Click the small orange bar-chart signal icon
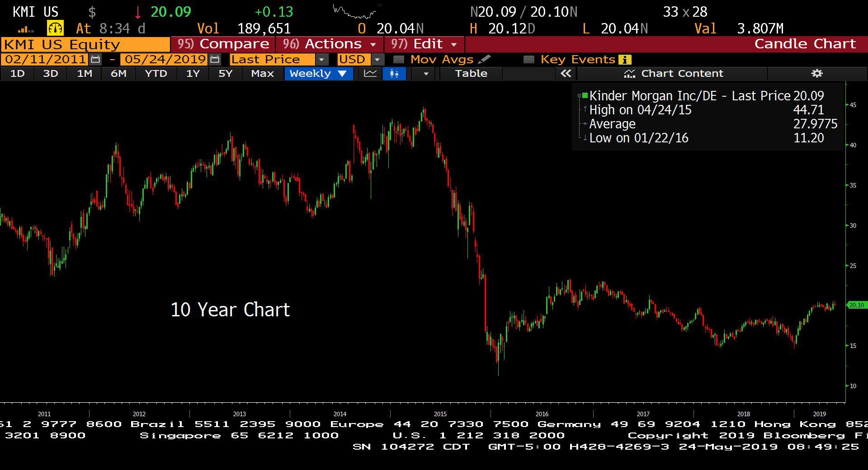This screenshot has width=868, height=470. pyautogui.click(x=26, y=30)
